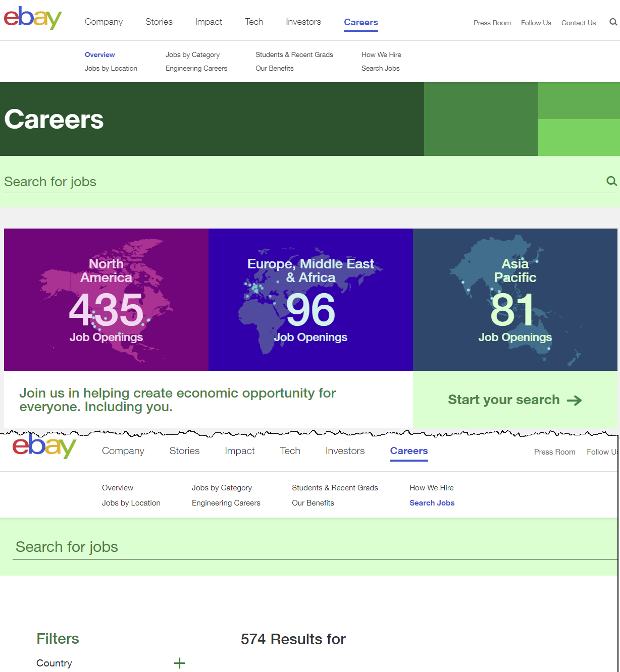
Task: Open Search Jobs in top submenu
Action: coord(381,68)
